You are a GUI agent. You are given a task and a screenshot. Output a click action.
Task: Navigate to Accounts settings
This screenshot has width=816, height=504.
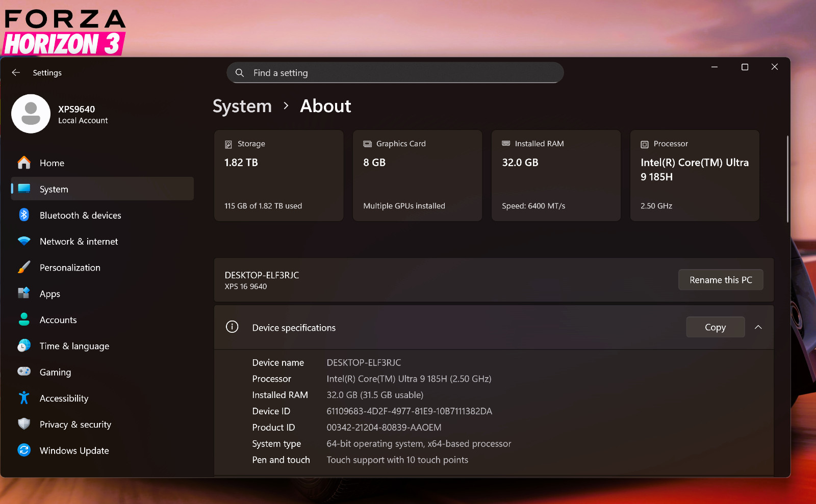pos(102,320)
